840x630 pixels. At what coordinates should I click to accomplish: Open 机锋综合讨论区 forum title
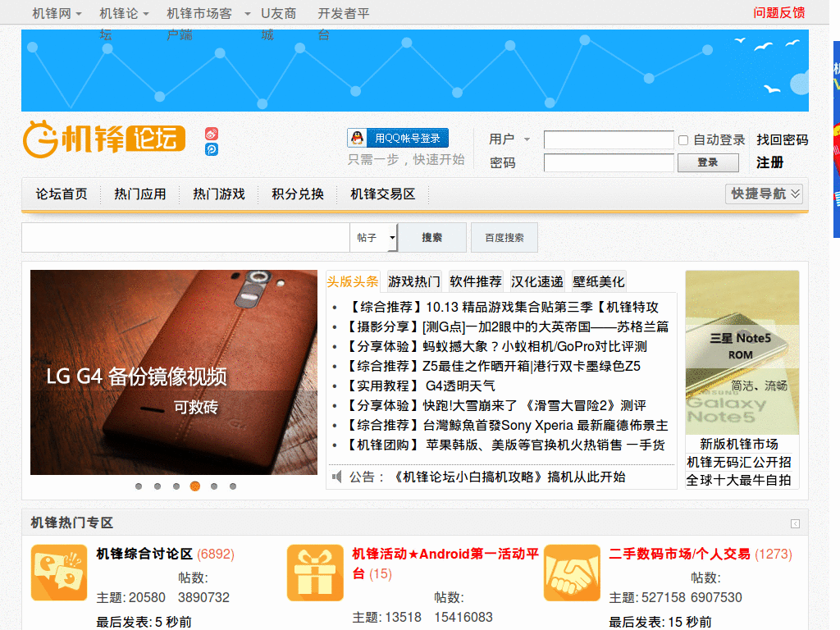point(144,554)
